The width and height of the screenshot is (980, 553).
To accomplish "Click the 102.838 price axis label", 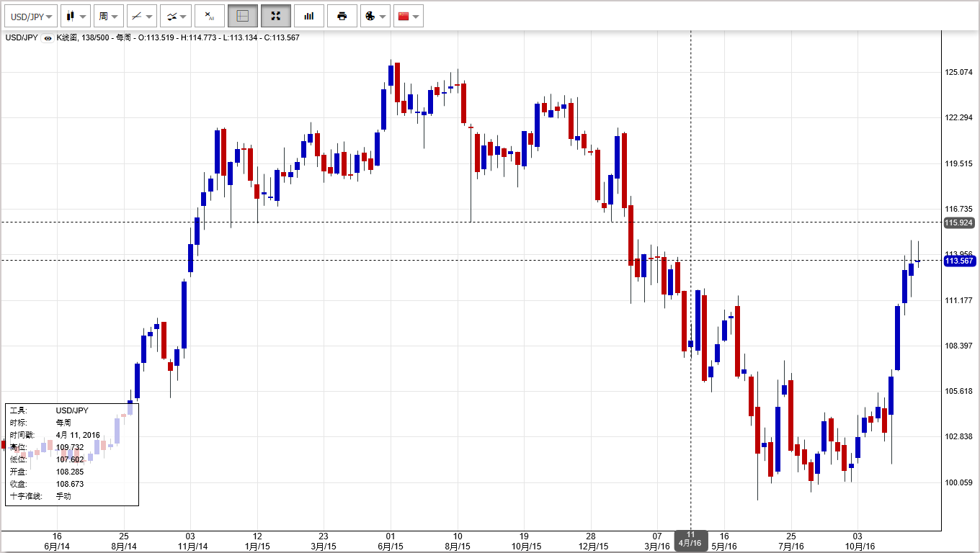I will coord(958,436).
